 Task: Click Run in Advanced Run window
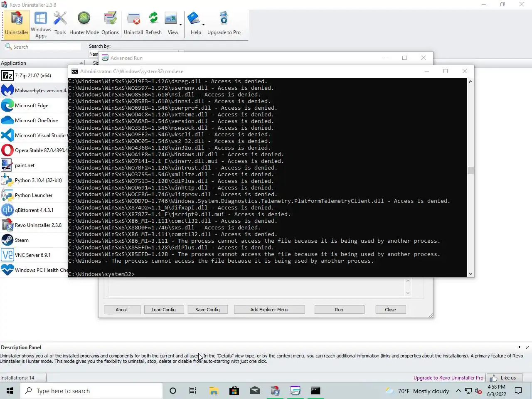click(x=339, y=310)
